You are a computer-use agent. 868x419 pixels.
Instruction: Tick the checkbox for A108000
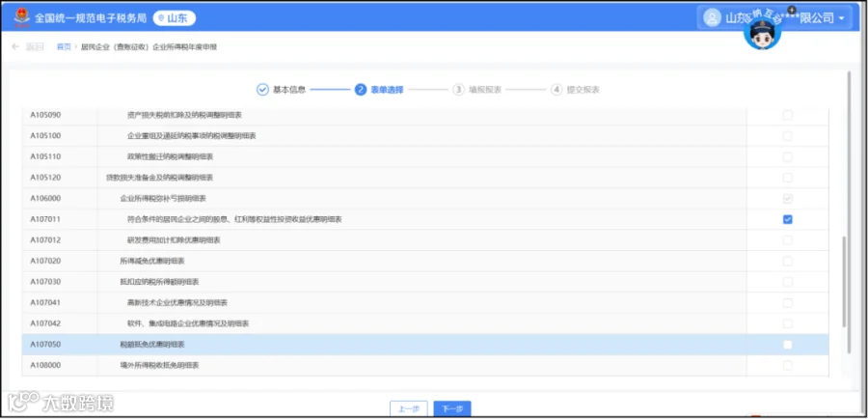click(x=787, y=366)
